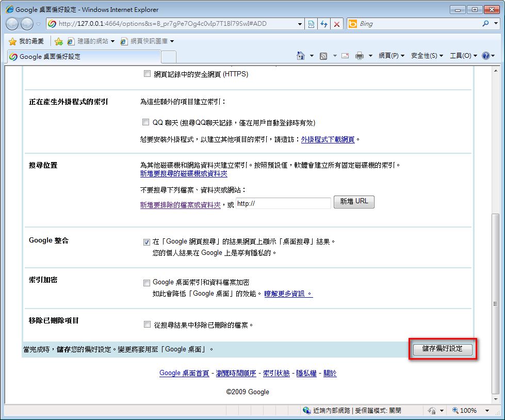The width and height of the screenshot is (505, 420).
Task: Click the browser Back arrow button
Action: [12, 24]
